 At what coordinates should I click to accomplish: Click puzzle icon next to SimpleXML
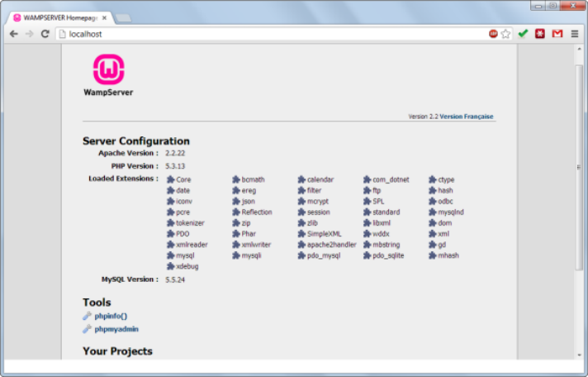point(301,234)
